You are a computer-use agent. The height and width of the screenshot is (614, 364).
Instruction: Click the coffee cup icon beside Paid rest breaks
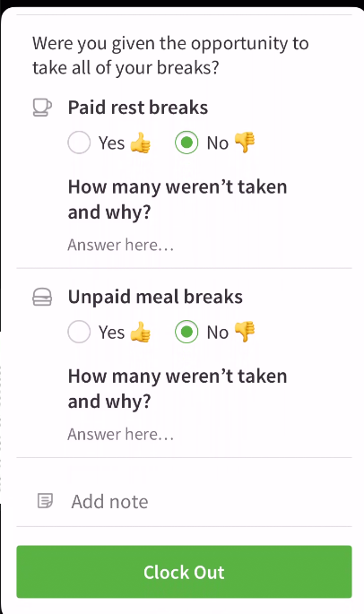point(42,108)
